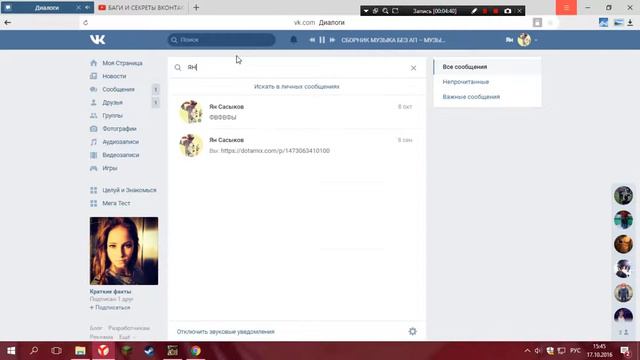Click the magnifier icon in dialogs search
Viewport: 640px width, 360px height.
point(178,67)
